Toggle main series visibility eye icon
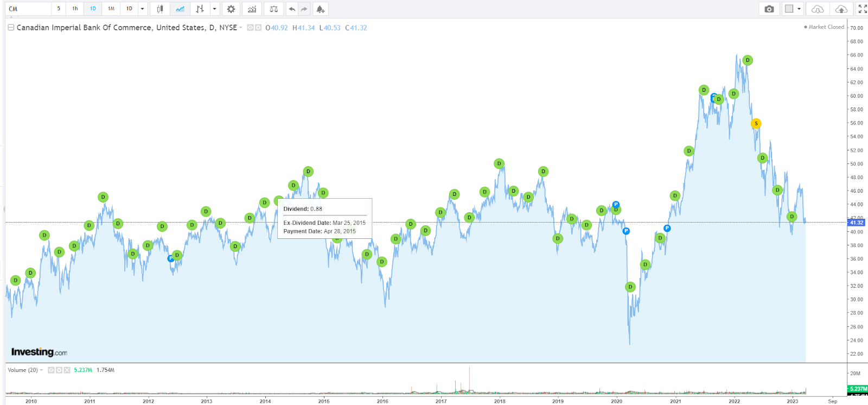Viewport: 868px width, 405px height. pyautogui.click(x=250, y=28)
